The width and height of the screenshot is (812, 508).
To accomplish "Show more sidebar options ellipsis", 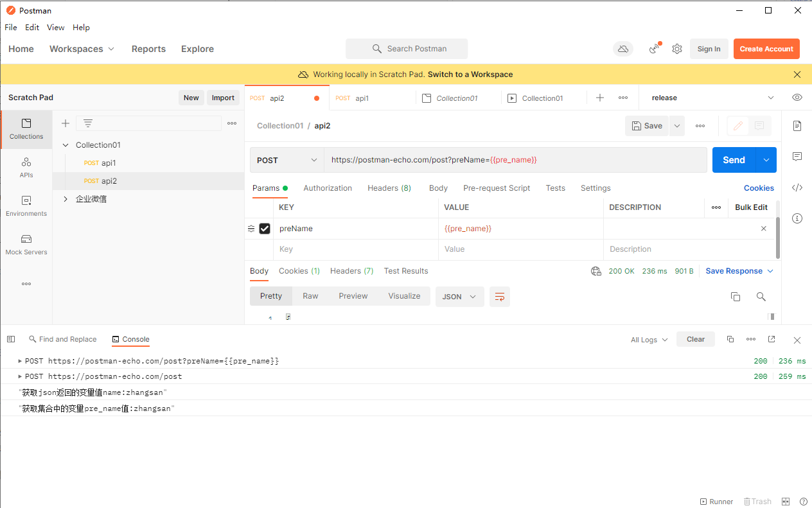I will [x=26, y=284].
